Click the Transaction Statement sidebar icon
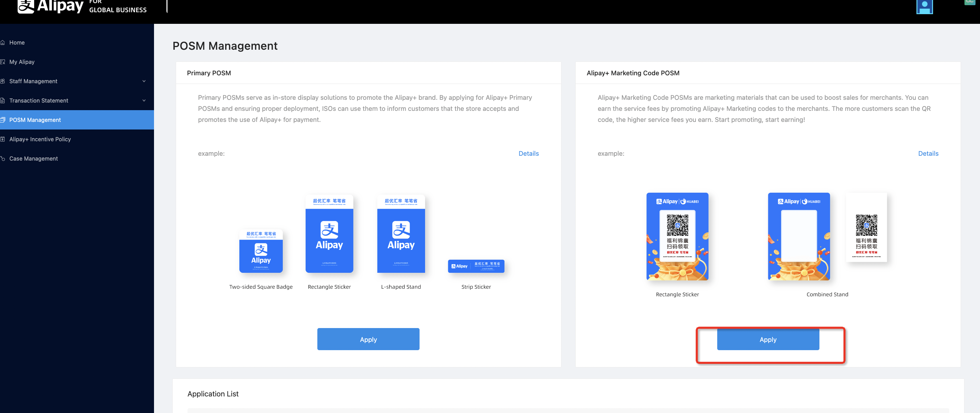Image resolution: width=980 pixels, height=413 pixels. click(3, 101)
